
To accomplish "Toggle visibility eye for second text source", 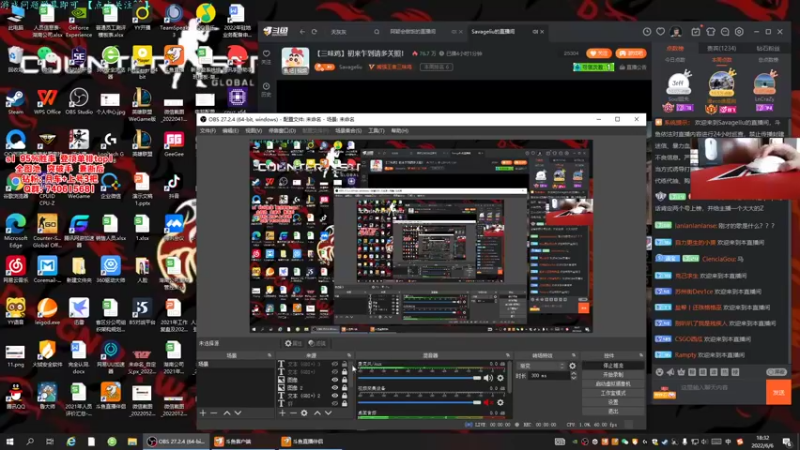I will pos(335,372).
